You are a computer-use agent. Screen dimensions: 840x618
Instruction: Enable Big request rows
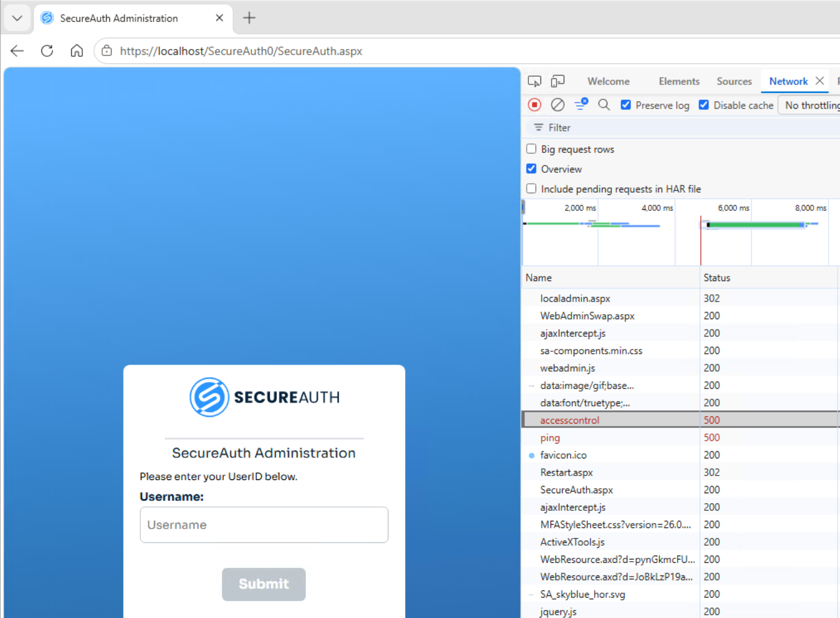click(531, 149)
